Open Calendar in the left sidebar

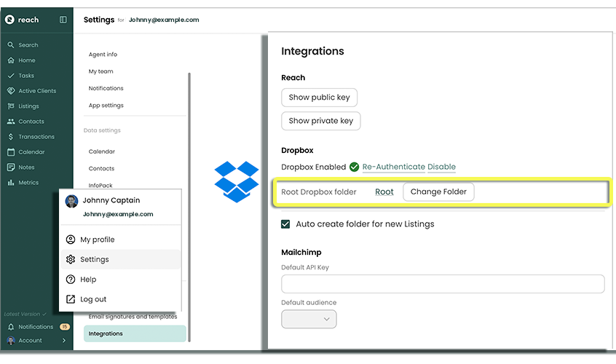pos(31,152)
